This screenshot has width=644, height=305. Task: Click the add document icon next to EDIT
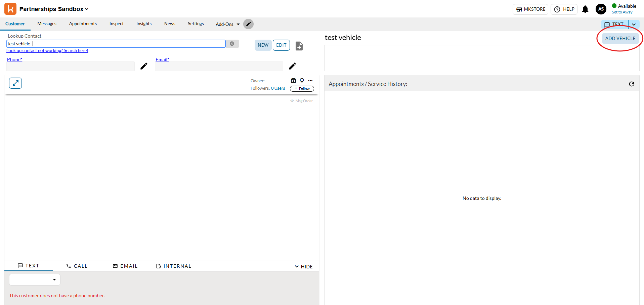point(299,46)
